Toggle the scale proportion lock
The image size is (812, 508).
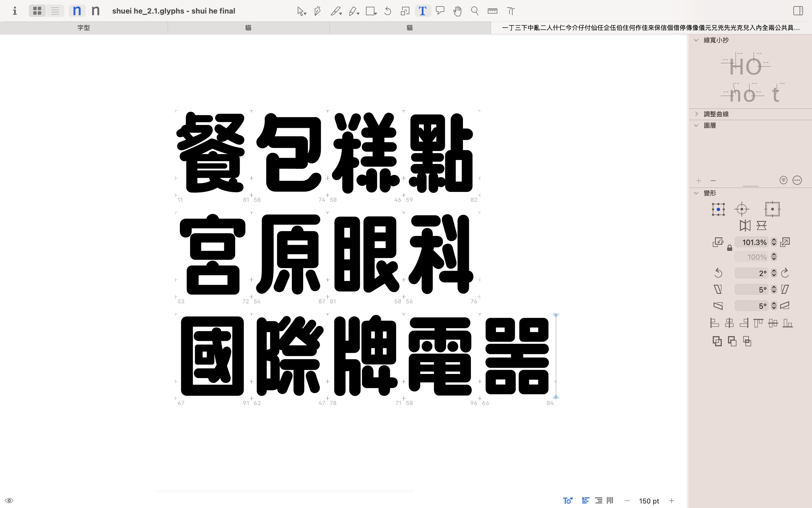[x=729, y=248]
